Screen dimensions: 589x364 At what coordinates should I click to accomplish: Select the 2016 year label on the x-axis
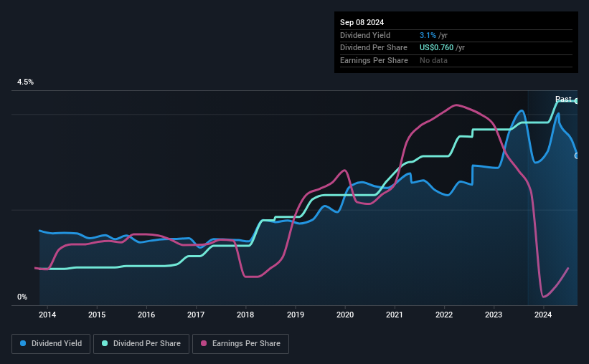click(146, 315)
